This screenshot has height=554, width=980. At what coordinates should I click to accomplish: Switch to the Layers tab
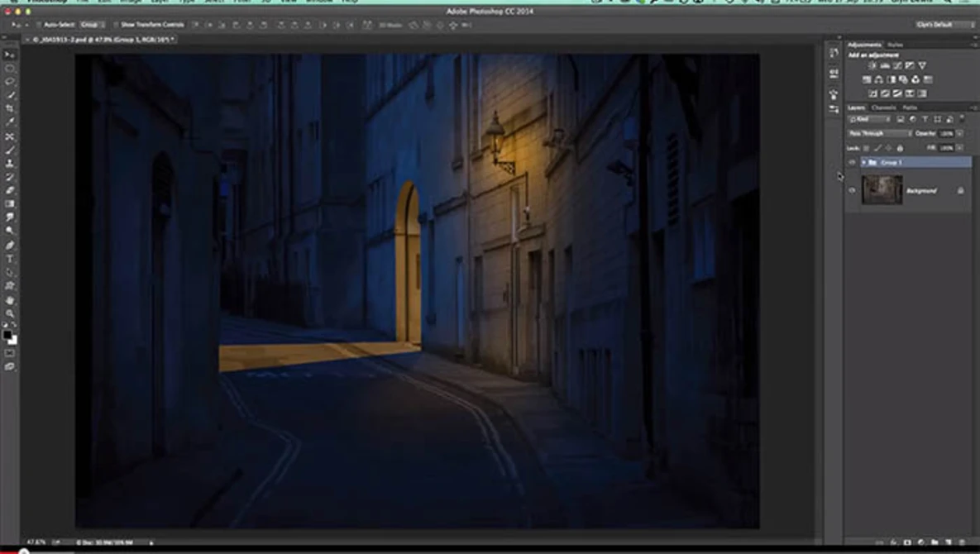(856, 107)
